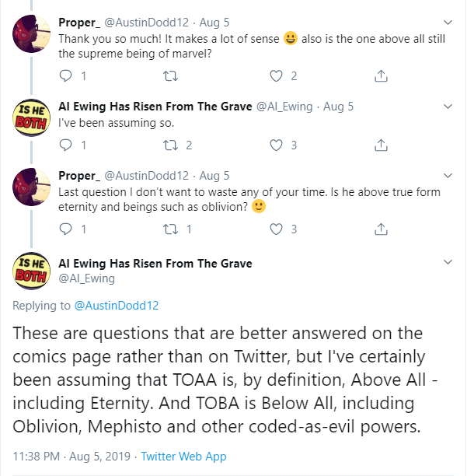Like the "I've been assuming so" tweet

pos(276,145)
